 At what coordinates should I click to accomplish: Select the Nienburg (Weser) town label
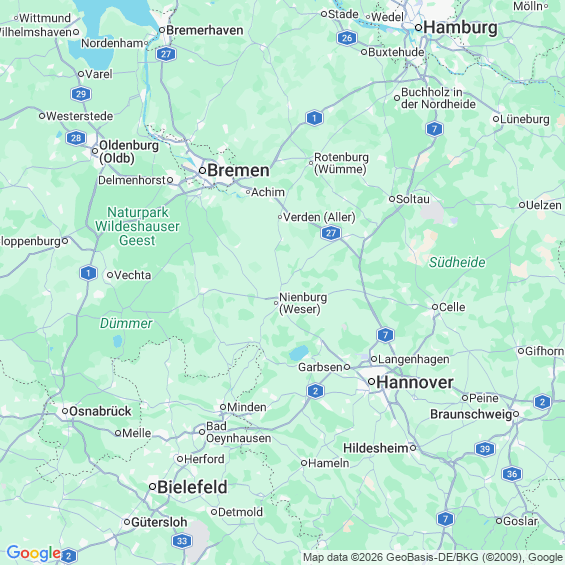tap(303, 303)
